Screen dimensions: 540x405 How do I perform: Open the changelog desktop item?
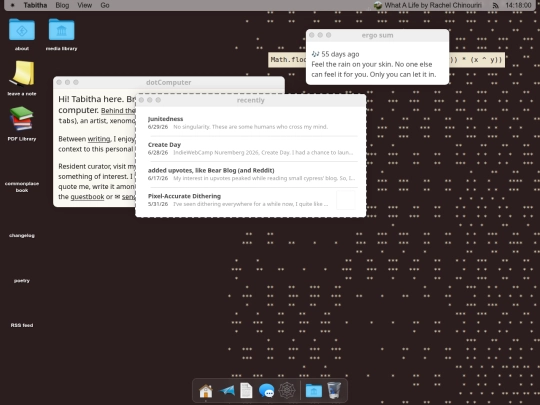pyautogui.click(x=22, y=236)
